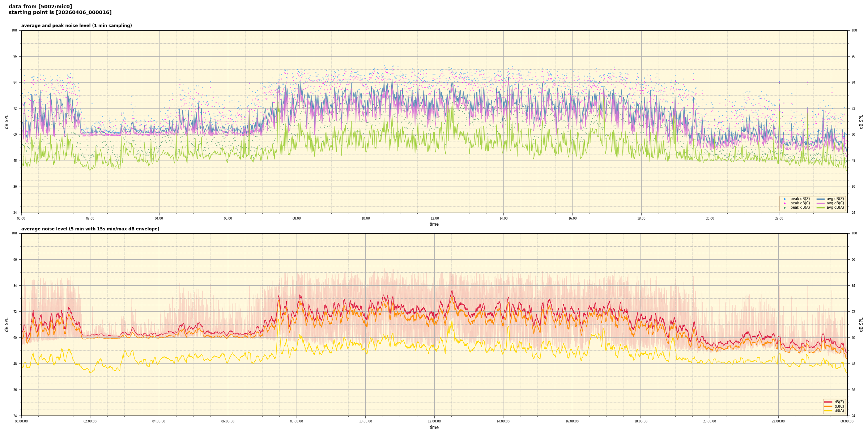The width and height of the screenshot is (868, 434).
Task: Click the 'average noise level (5 min' chart title
Action: (90, 229)
